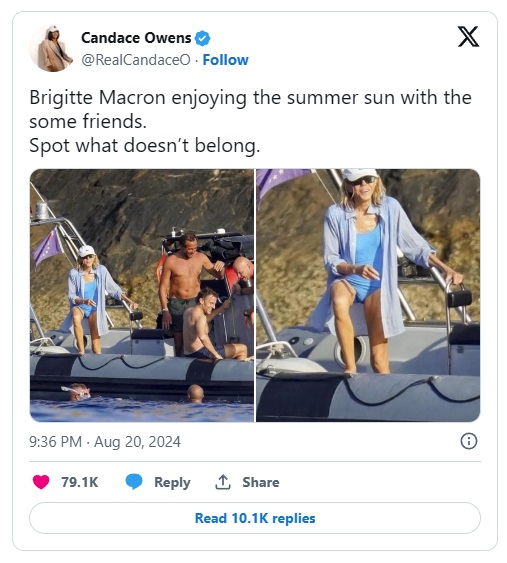Click the @RealCandaceO handle
Screen dimensions: 507x563
pos(136,60)
